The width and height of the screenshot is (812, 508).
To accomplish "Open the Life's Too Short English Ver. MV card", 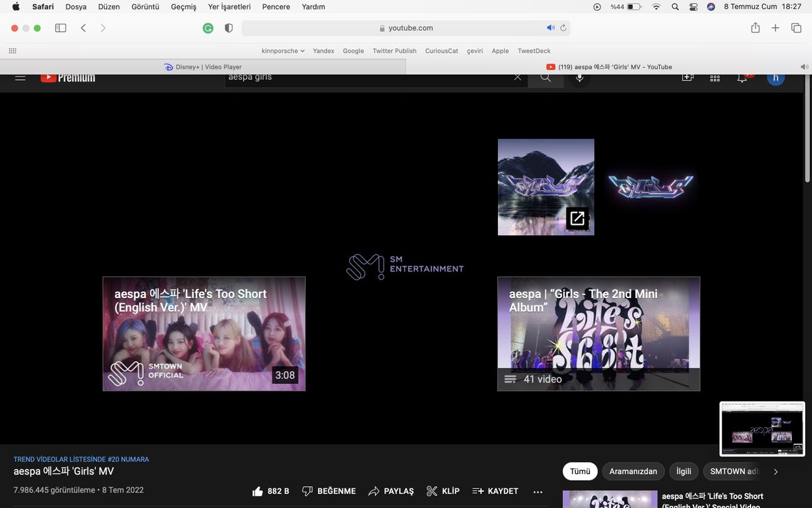I will 204,334.
